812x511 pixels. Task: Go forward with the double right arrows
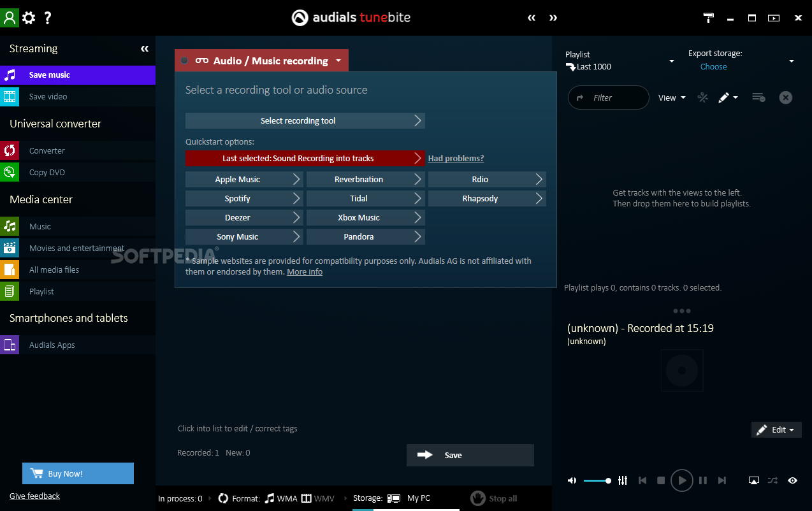[553, 18]
